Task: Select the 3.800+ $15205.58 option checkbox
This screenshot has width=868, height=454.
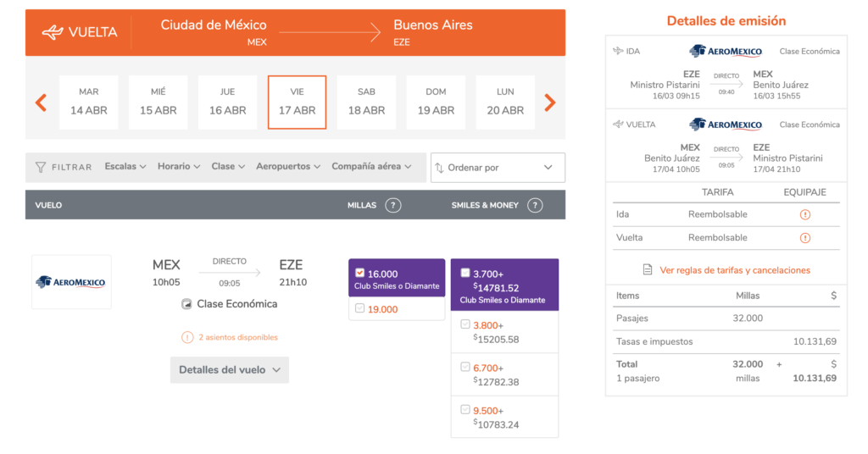Action: (x=465, y=324)
